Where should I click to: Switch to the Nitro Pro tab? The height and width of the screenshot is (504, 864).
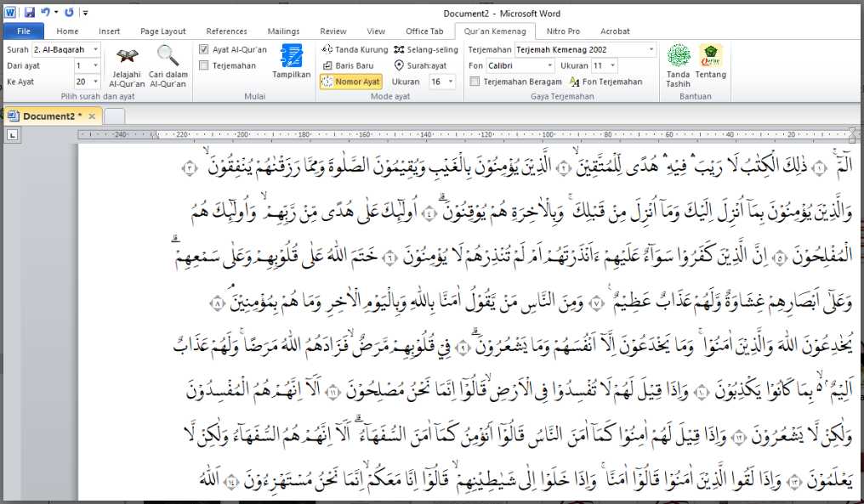point(563,31)
